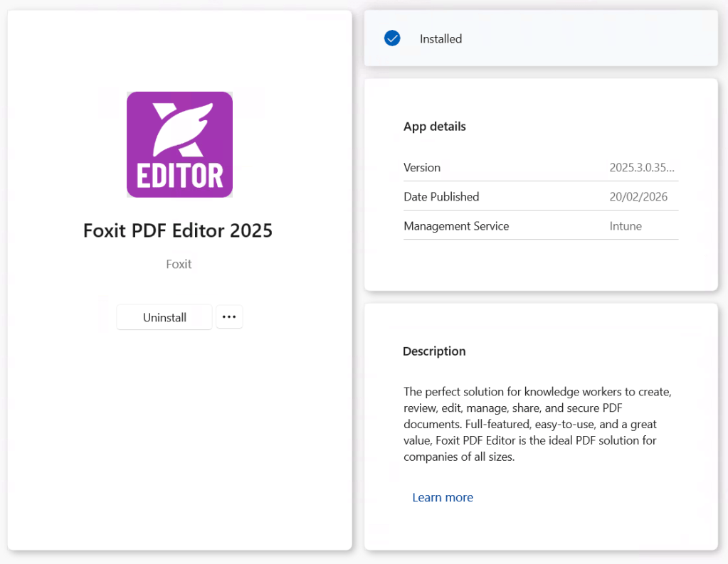Click the blue Installed checkmark icon
The image size is (728, 564).
click(x=392, y=38)
